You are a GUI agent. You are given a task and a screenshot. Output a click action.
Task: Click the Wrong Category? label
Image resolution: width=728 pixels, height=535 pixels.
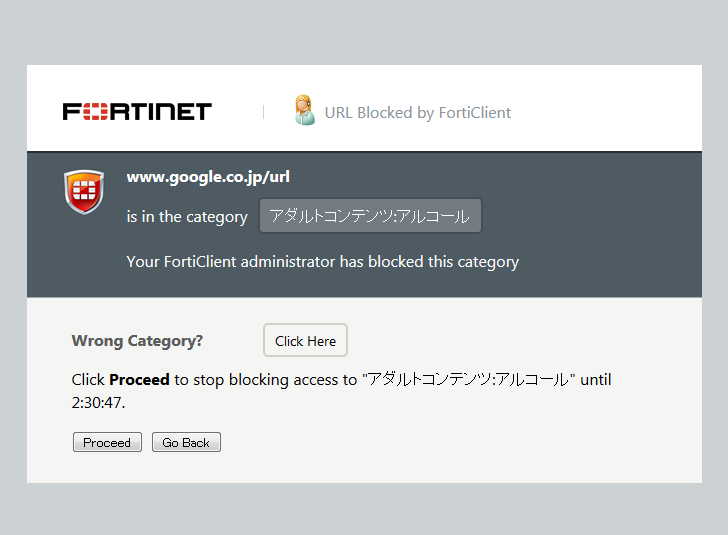click(137, 341)
